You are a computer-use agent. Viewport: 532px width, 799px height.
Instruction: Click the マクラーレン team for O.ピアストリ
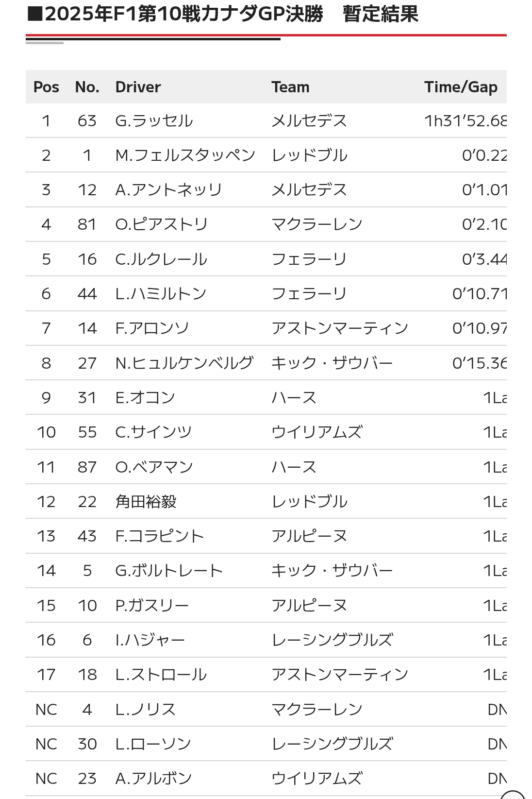tap(317, 224)
